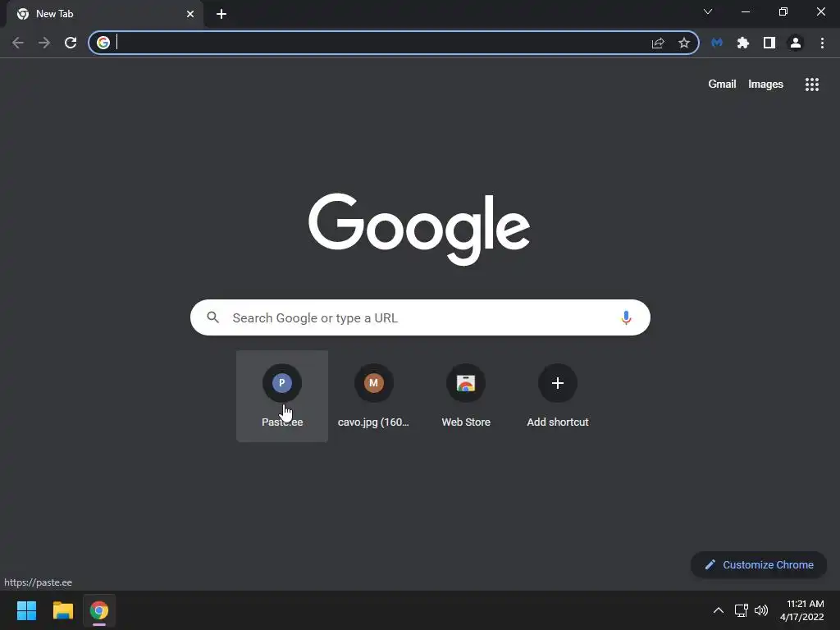Open the volume tray icon
840x630 pixels.
coord(760,610)
